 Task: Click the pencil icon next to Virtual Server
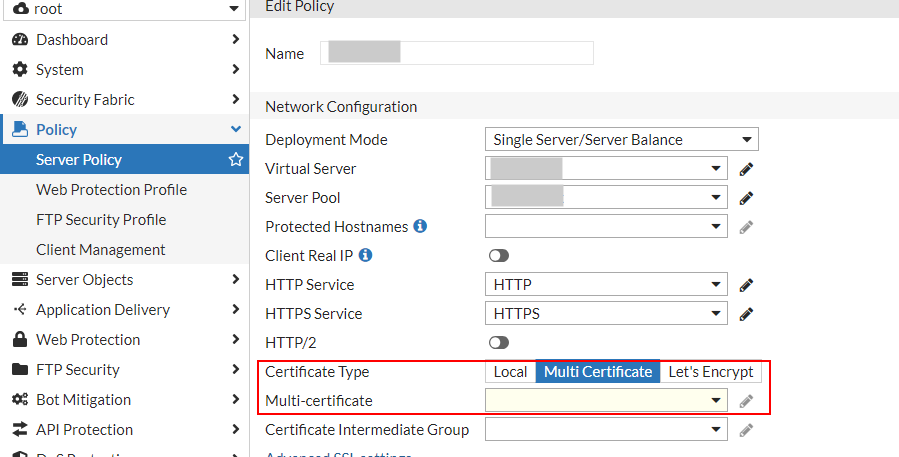[x=745, y=169]
